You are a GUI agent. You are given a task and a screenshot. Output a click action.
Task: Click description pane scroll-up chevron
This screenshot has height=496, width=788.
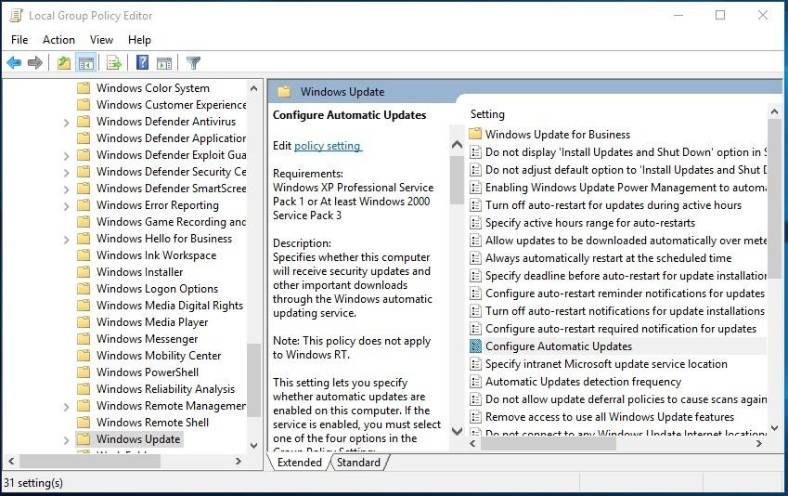pyautogui.click(x=457, y=145)
